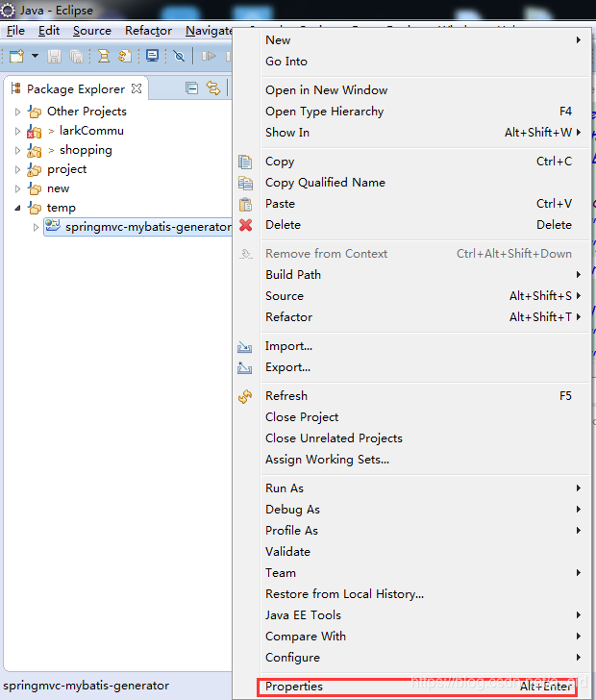This screenshot has width=596, height=700.
Task: Click the red Delete X icon
Action: (245, 225)
